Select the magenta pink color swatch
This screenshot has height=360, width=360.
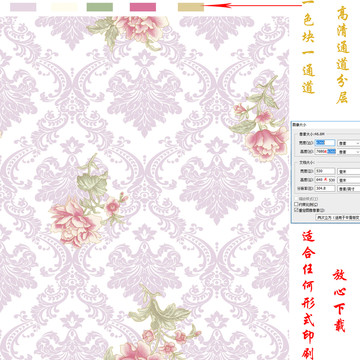pos(143,7)
